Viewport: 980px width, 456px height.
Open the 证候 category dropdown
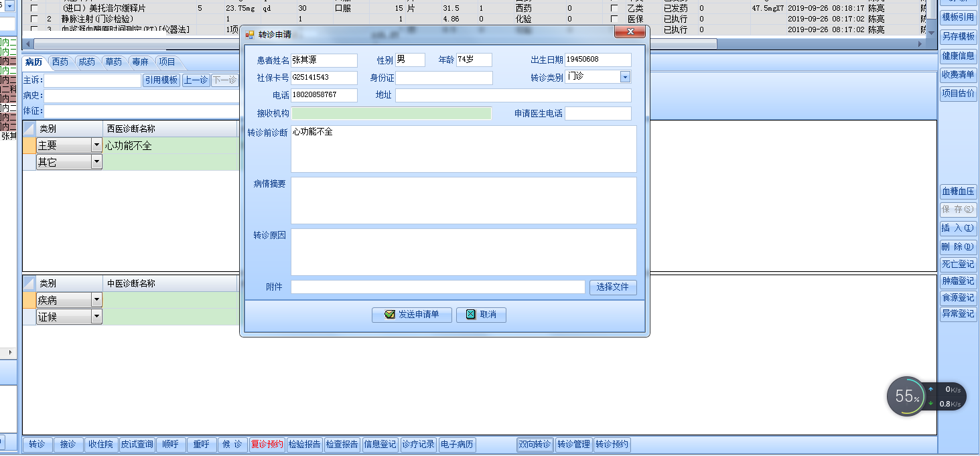pyautogui.click(x=96, y=316)
